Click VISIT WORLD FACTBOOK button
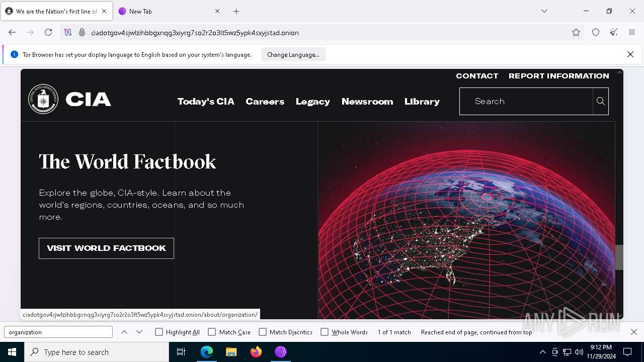The image size is (644, 362). point(106,248)
